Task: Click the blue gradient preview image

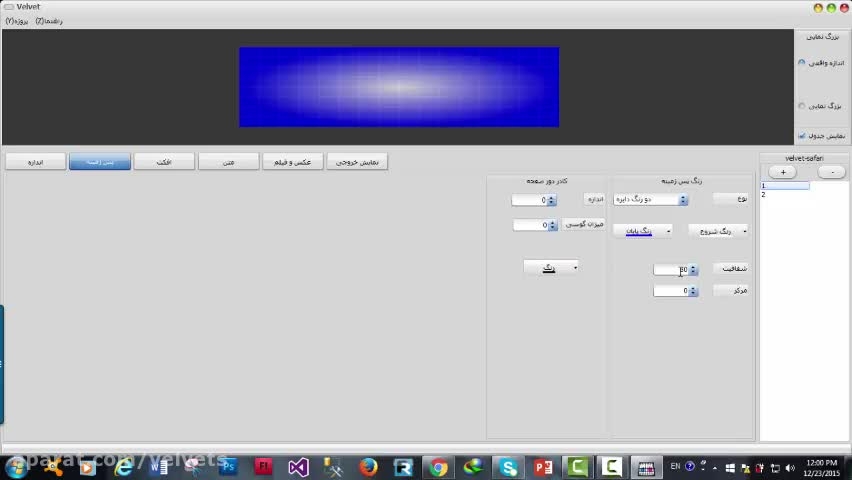Action: (x=399, y=87)
